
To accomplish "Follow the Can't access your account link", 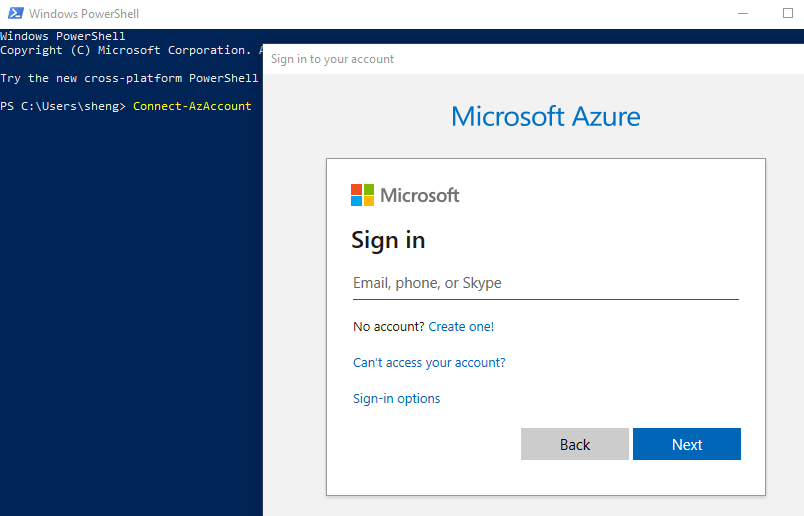I will point(429,362).
